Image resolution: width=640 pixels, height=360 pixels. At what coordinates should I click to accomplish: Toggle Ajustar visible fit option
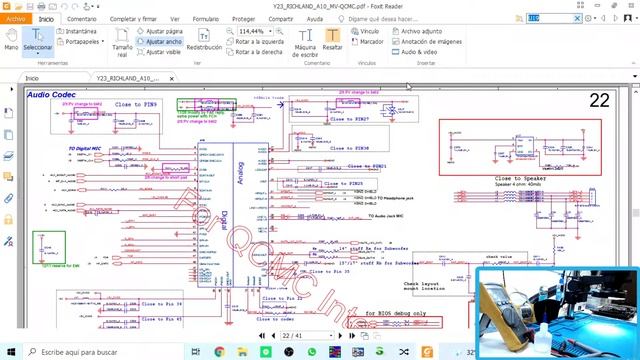[159, 52]
